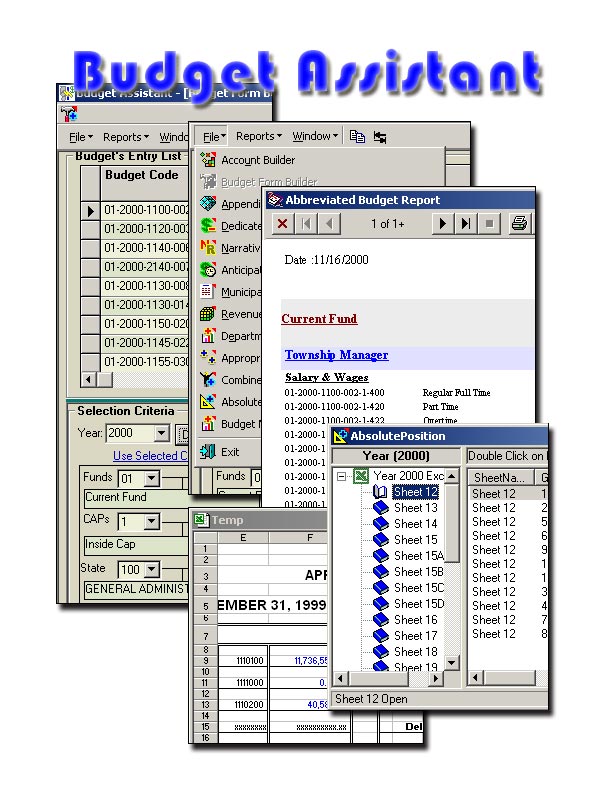Viewport: 612px width, 792px height.
Task: Open File menu in back Budget Assistant window
Action: (x=81, y=137)
